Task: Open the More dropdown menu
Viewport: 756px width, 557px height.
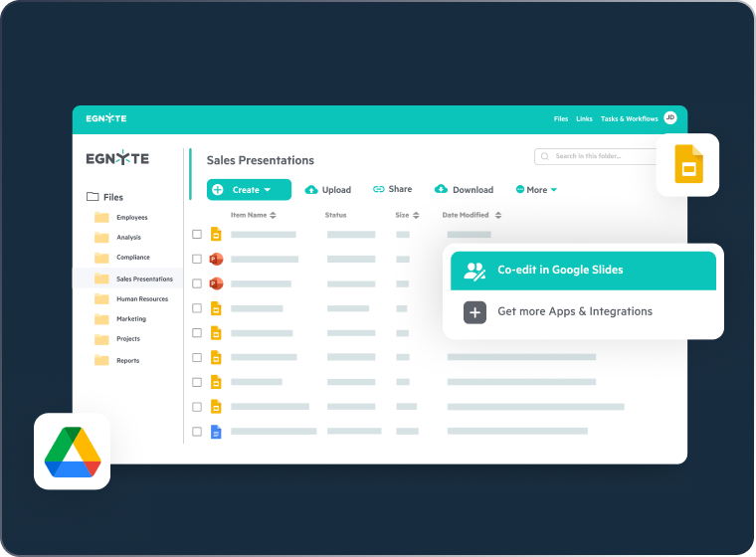Action: click(x=536, y=189)
